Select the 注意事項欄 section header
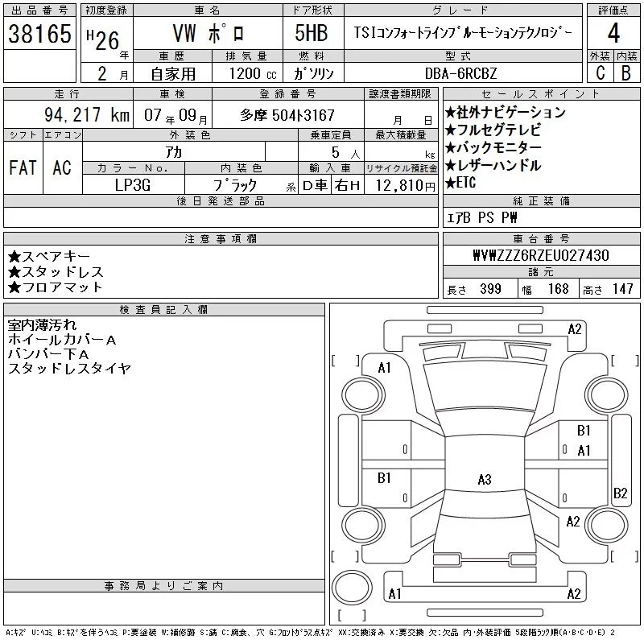Viewport: 644px width, 644px height. point(221,239)
